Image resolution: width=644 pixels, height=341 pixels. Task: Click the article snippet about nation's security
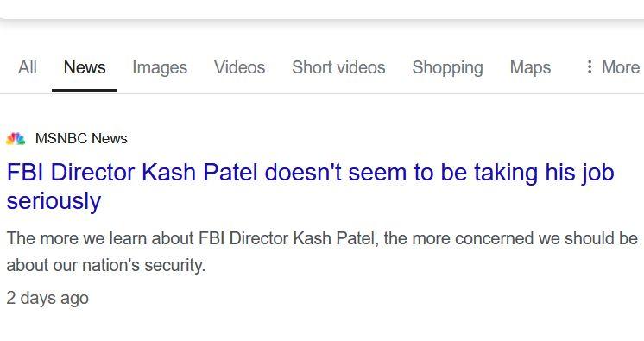pyautogui.click(x=322, y=251)
